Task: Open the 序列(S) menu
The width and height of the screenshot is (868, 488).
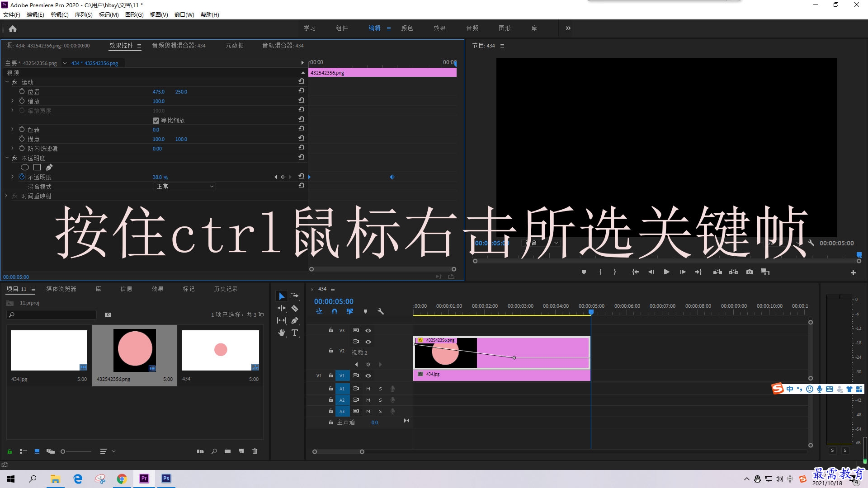Action: 84,15
